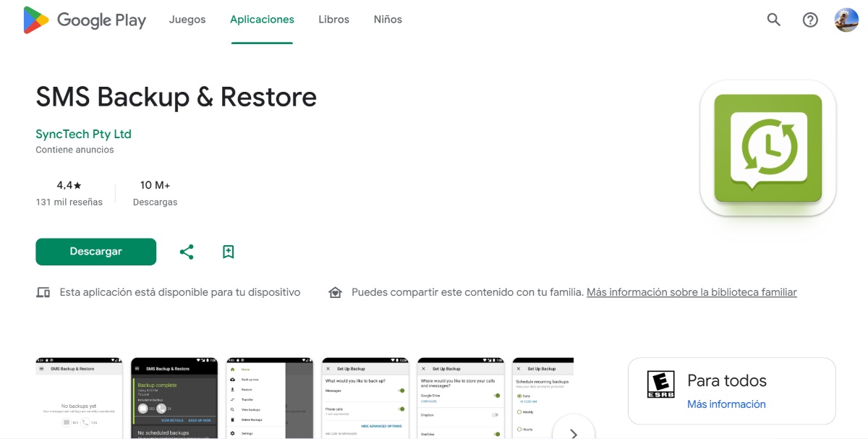Open the navigation menu screenshot
The image size is (868, 439).
(270, 398)
